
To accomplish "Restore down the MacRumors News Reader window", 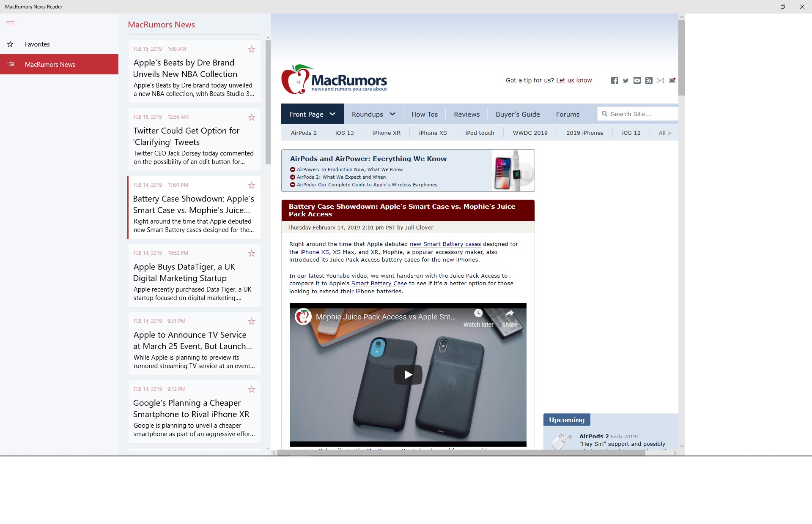I will pyautogui.click(x=783, y=7).
